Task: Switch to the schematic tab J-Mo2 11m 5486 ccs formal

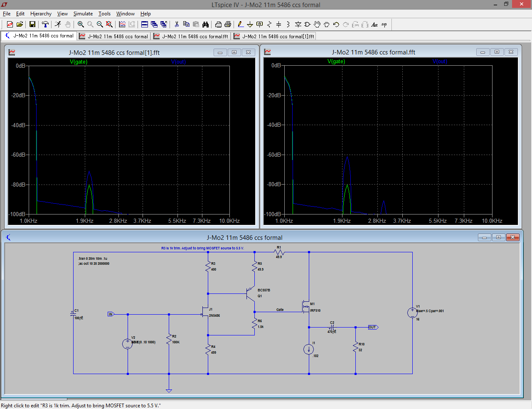Action: pos(39,36)
